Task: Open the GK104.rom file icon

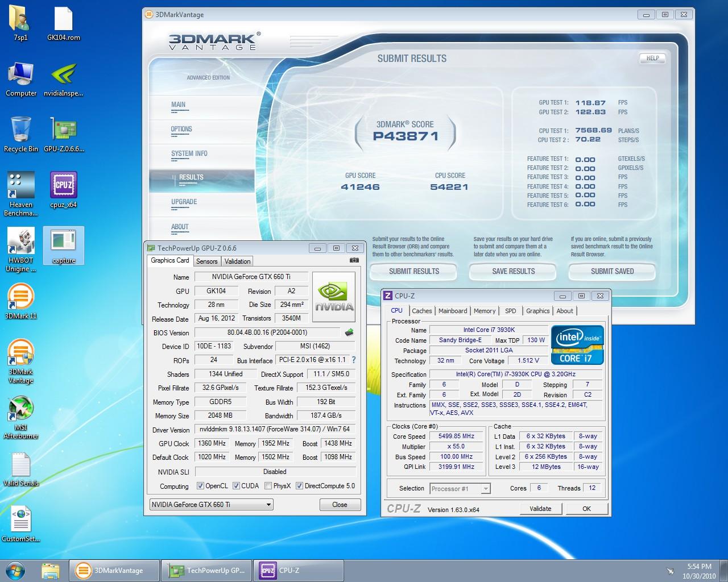Action: pos(64,23)
